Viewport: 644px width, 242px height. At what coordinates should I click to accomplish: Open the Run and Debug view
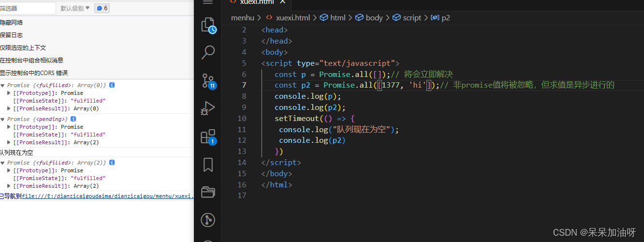click(208, 108)
